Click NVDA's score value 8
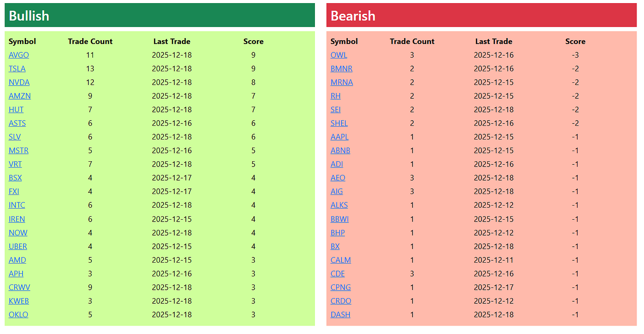The width and height of the screenshot is (644, 334). pyautogui.click(x=253, y=82)
